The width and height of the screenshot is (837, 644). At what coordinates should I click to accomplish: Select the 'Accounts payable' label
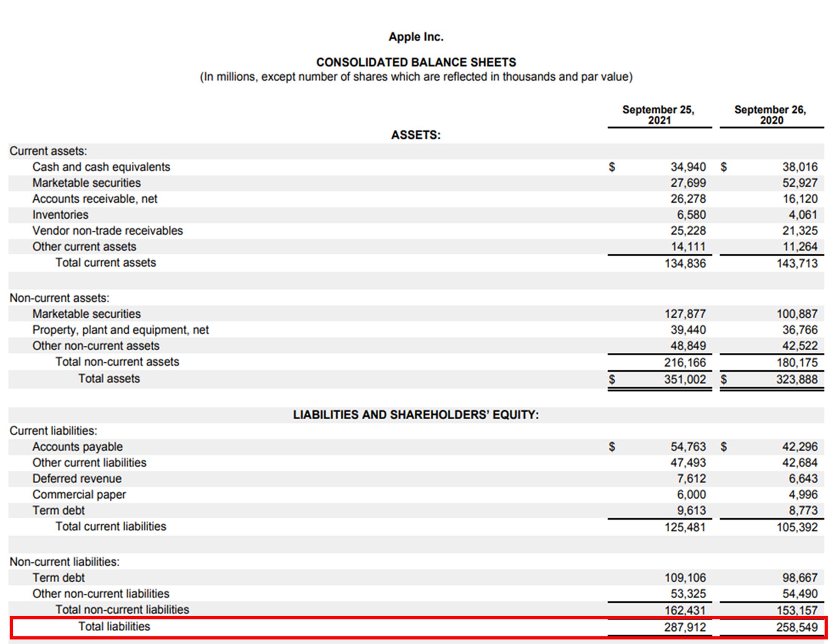pos(77,447)
